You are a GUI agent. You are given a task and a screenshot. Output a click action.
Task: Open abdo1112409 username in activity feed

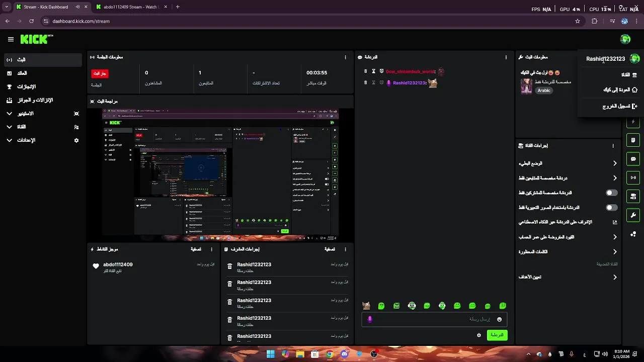pyautogui.click(x=118, y=264)
